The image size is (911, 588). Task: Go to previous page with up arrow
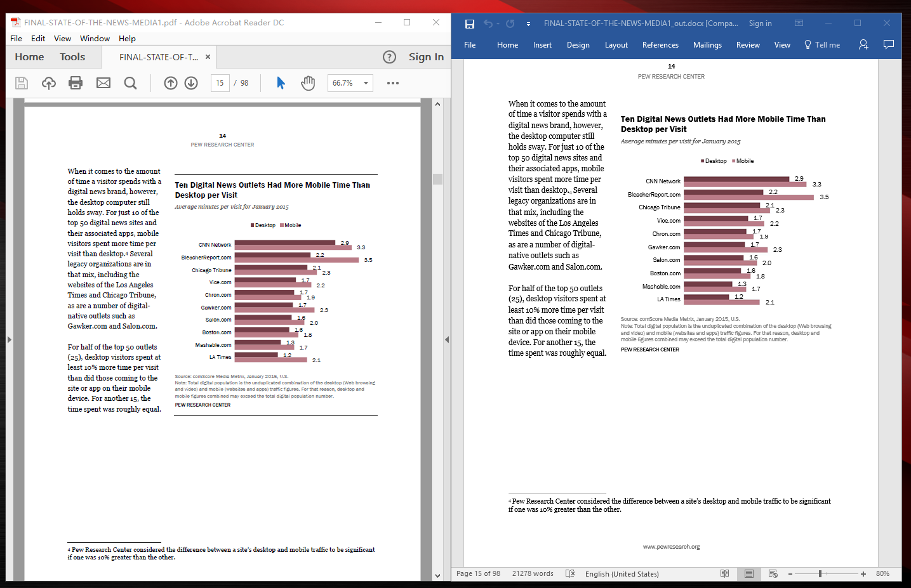click(x=171, y=83)
